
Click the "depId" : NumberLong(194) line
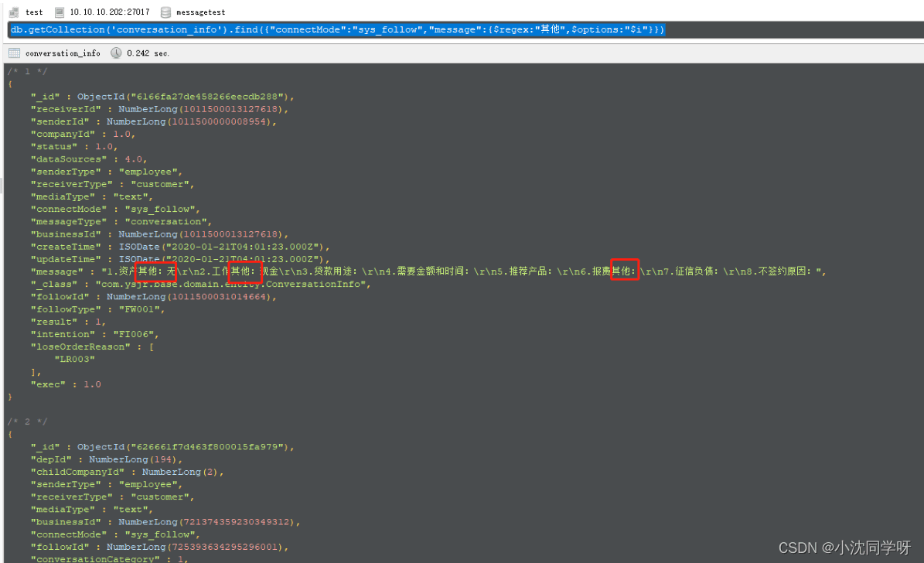107,459
